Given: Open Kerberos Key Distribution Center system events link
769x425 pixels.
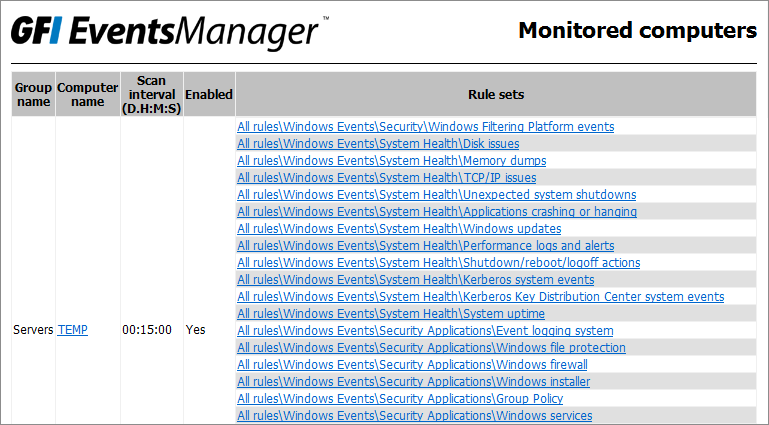Looking at the screenshot, I should pos(481,297).
